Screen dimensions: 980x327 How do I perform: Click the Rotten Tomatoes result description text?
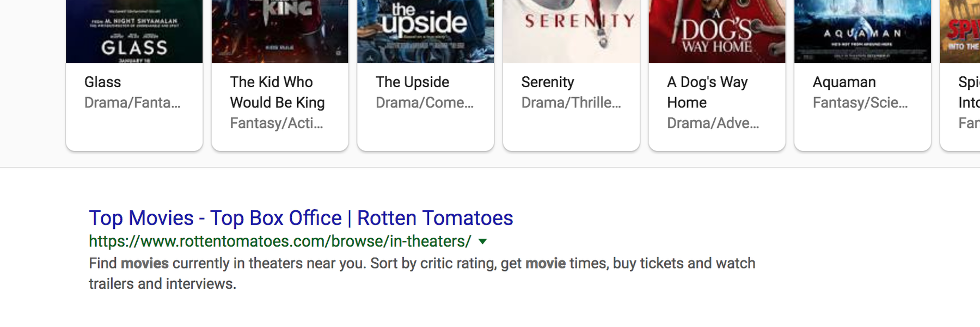(422, 274)
